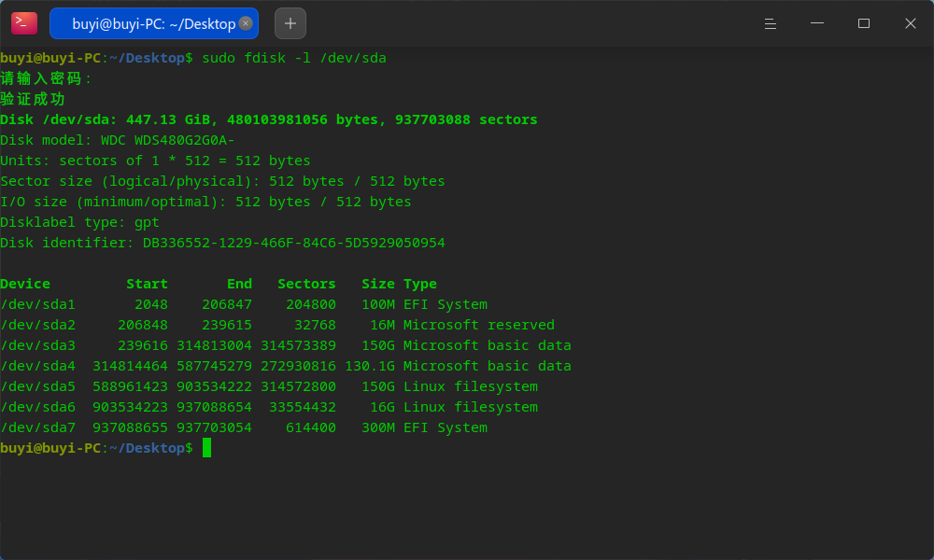Click the sudo fdisk -l /dev/sda command
Image resolution: width=934 pixels, height=560 pixels.
(x=294, y=58)
